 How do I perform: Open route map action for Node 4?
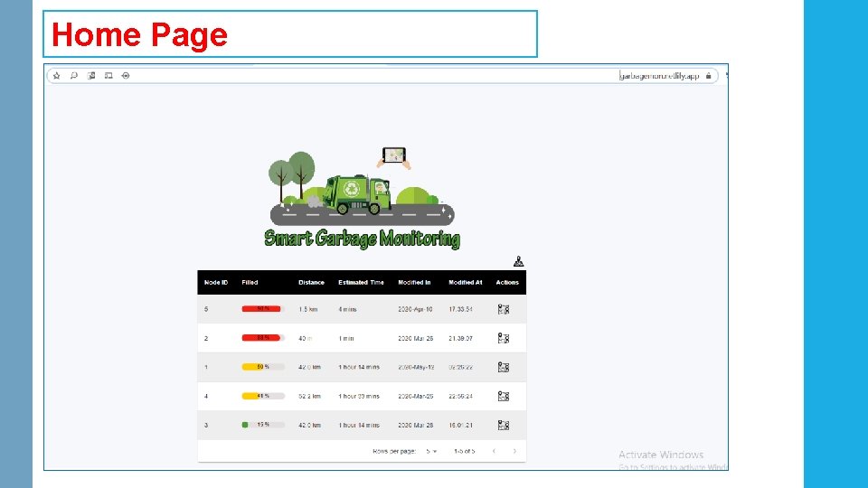[504, 396]
